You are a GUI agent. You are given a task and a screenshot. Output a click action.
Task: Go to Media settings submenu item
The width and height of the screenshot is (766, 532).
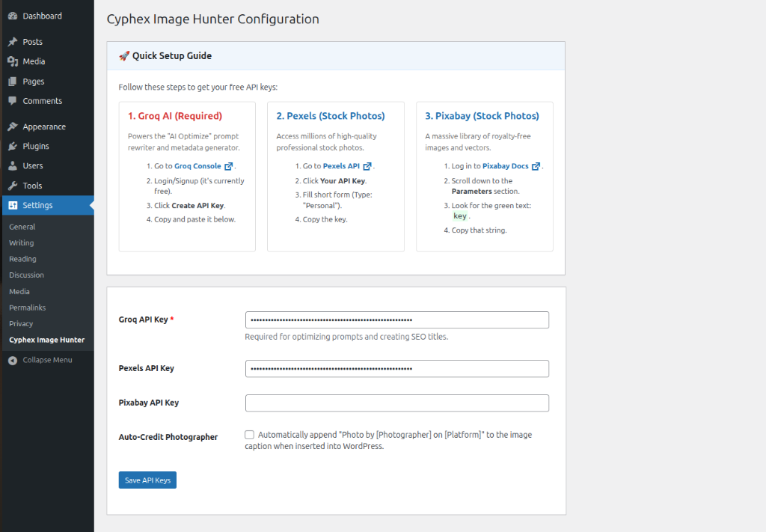coord(19,292)
